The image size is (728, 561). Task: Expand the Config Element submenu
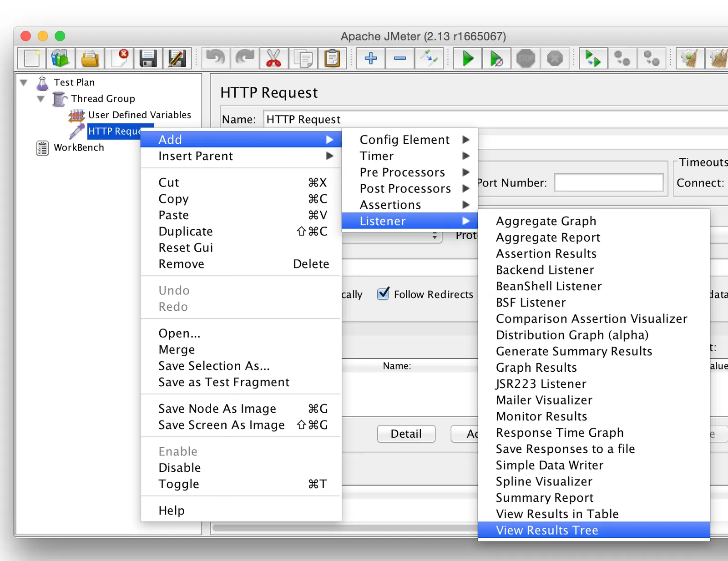click(409, 139)
